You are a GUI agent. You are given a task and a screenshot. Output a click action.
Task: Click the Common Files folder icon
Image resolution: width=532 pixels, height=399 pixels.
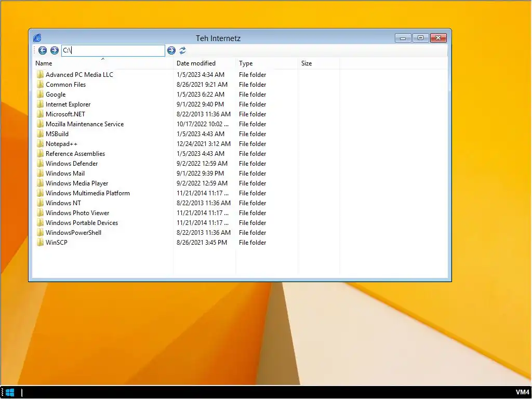(x=40, y=84)
